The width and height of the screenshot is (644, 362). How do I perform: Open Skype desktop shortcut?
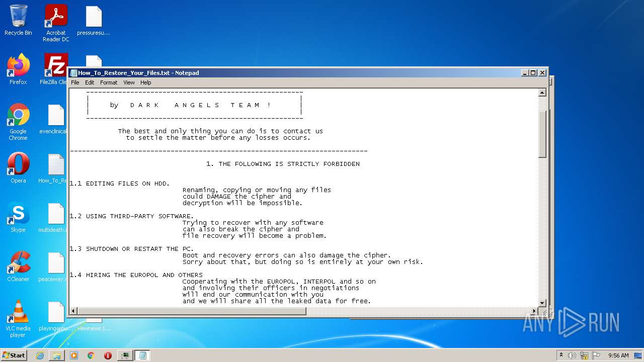[x=18, y=217]
